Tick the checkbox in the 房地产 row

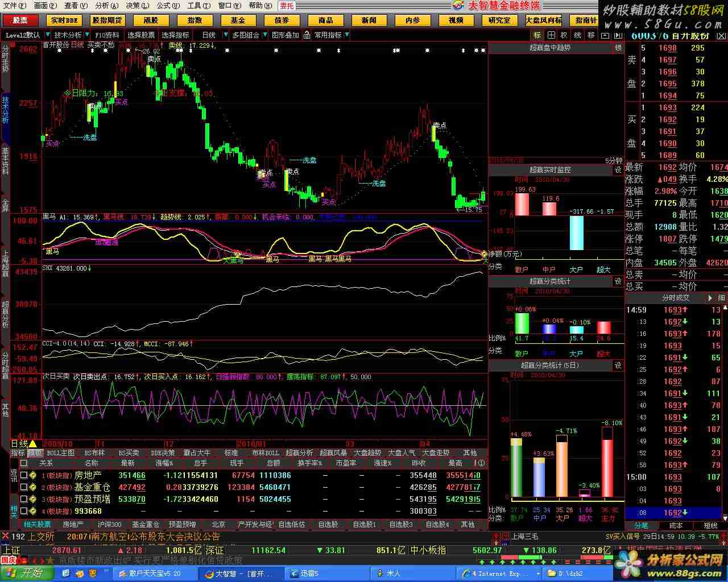24,476
